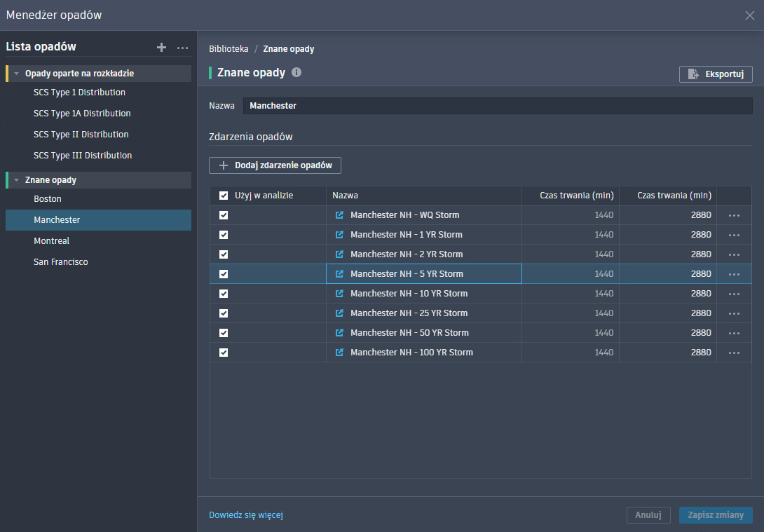Uncheck the 25 YR Storm analysis checkbox

(224, 313)
